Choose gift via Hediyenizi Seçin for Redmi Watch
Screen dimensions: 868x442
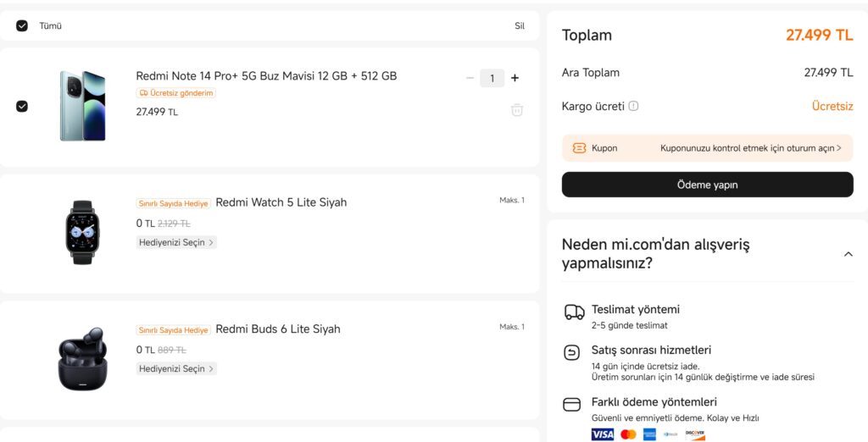tap(176, 242)
